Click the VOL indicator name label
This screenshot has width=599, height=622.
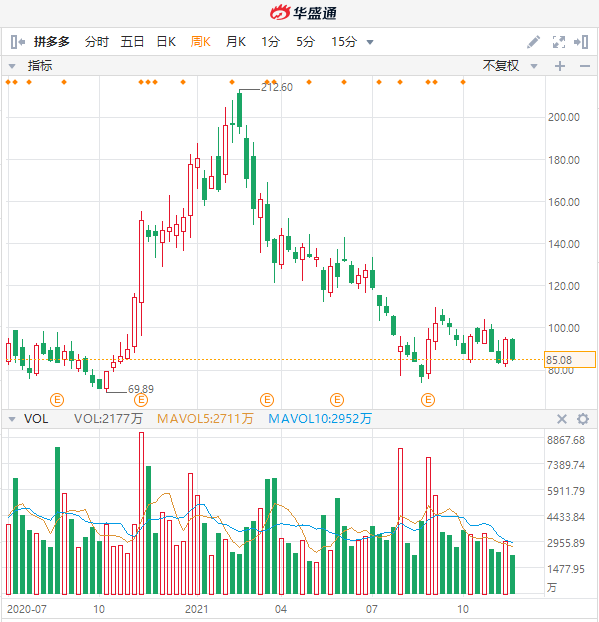pyautogui.click(x=36, y=419)
